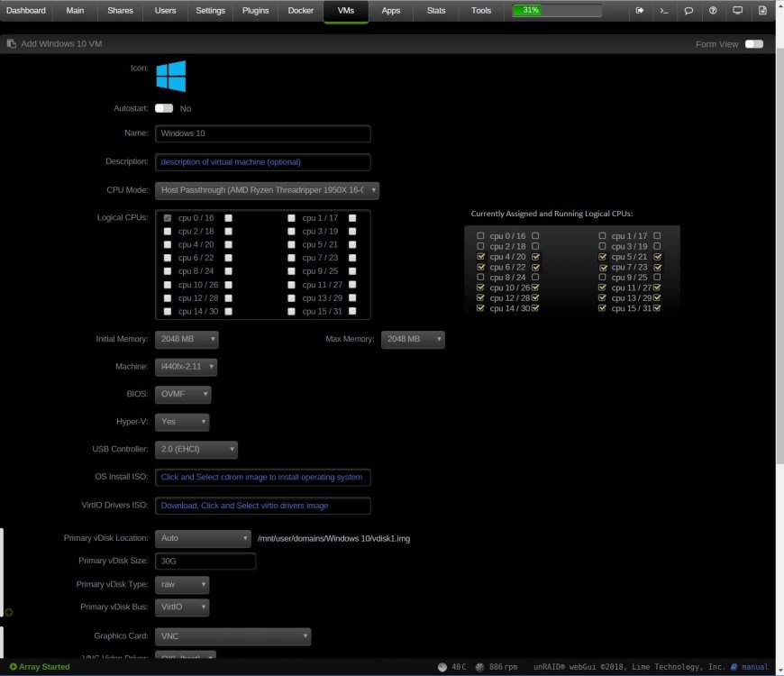The width and height of the screenshot is (784, 676).
Task: Click the 31% usage progress bar
Action: [557, 10]
